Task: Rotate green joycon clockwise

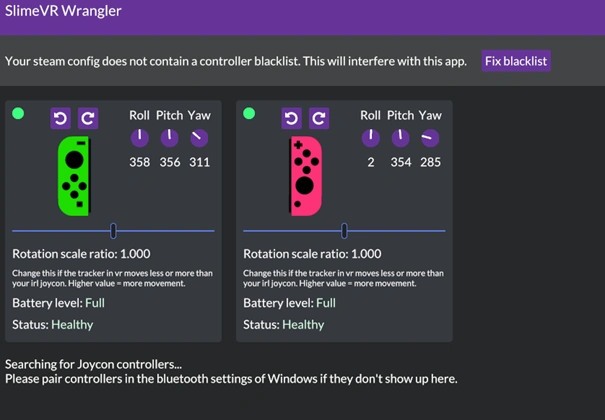Action: point(88,119)
